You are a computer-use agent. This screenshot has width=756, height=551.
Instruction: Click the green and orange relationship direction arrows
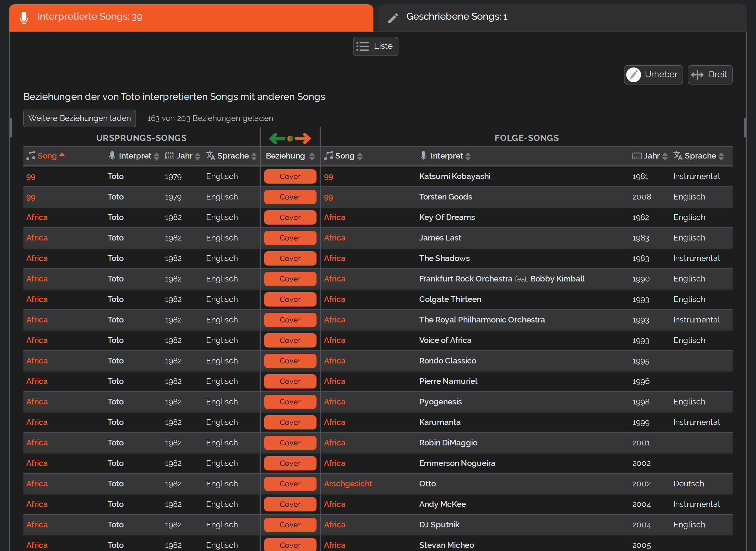[290, 138]
